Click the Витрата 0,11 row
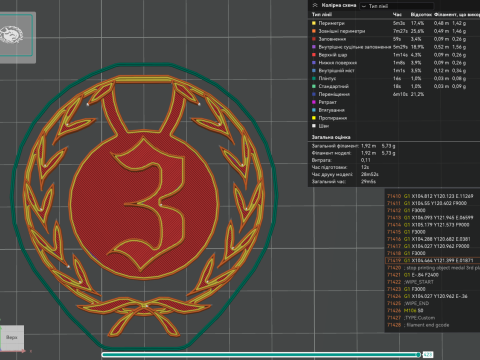This screenshot has width=480, height=360. point(341,160)
